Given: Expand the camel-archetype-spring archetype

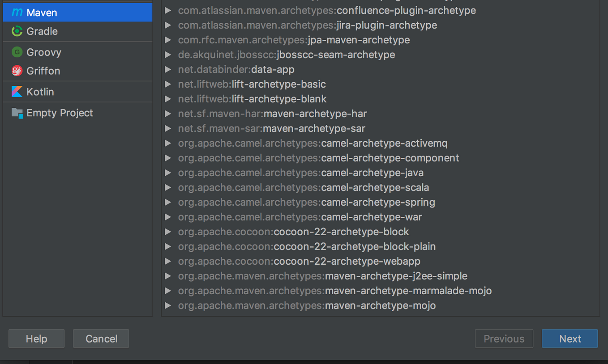Looking at the screenshot, I should click(168, 202).
